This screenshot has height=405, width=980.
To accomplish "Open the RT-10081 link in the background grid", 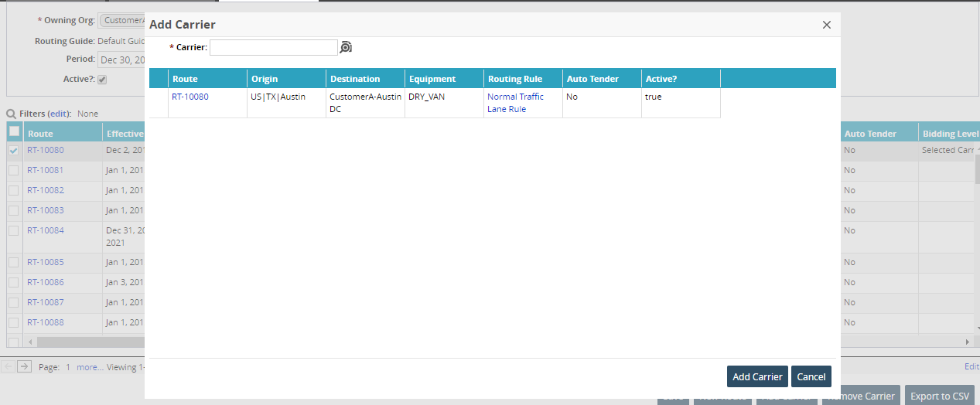I will [x=46, y=170].
